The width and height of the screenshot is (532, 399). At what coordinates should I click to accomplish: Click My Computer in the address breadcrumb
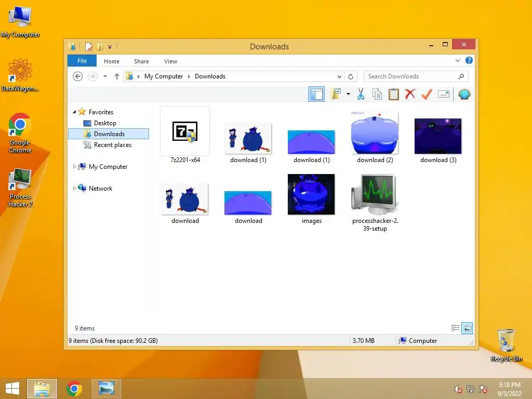coord(164,76)
